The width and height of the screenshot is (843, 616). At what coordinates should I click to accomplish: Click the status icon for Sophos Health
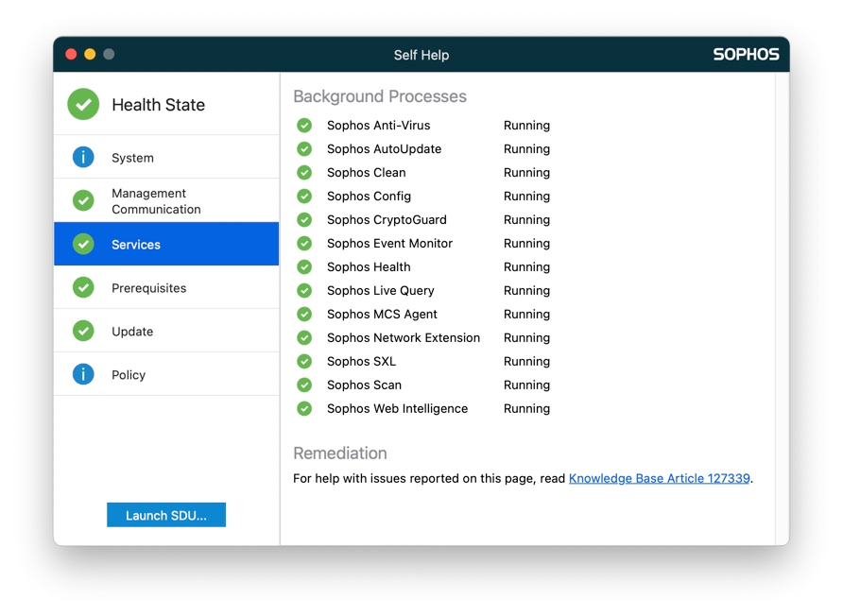click(304, 267)
